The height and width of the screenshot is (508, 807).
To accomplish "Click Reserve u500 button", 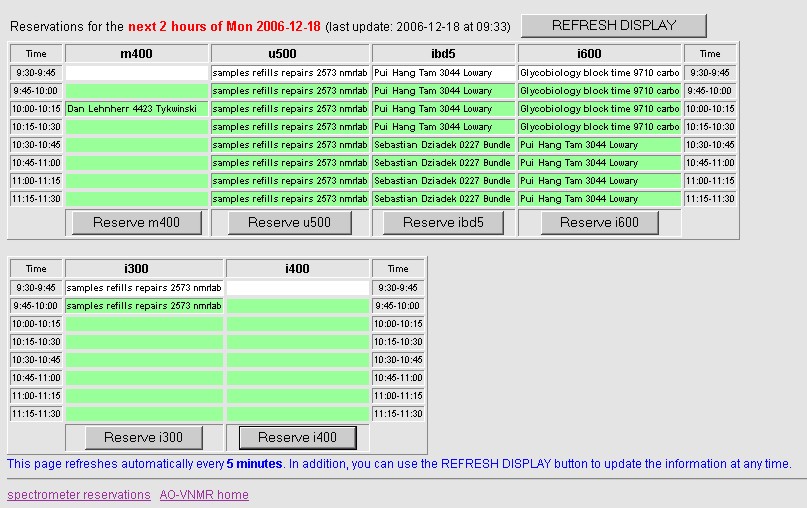I will click(289, 222).
